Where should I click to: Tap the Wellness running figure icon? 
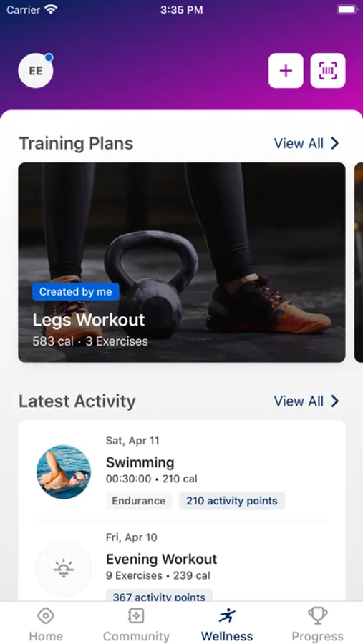pos(227,615)
